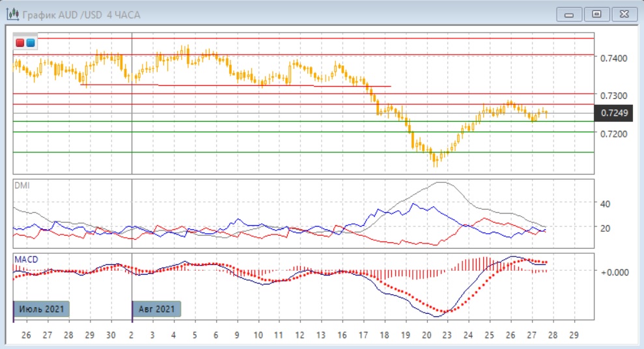Select the Июль 2021 timeline marker
Viewport: 644px width, 349px height.
[x=42, y=309]
